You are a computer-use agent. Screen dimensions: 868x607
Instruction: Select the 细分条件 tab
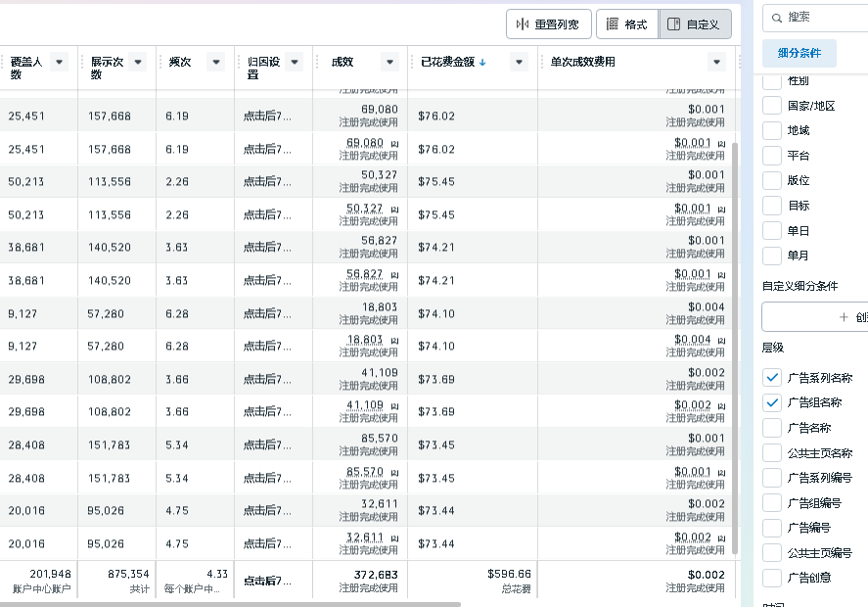799,52
